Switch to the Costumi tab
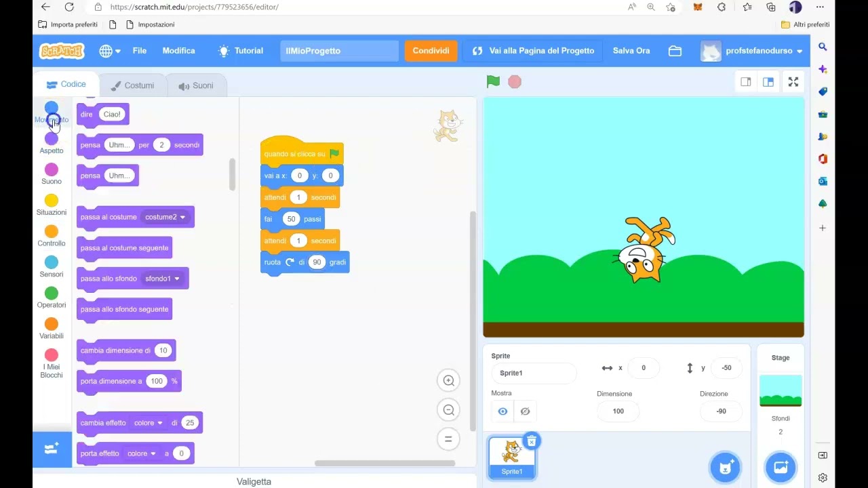 pyautogui.click(x=133, y=85)
